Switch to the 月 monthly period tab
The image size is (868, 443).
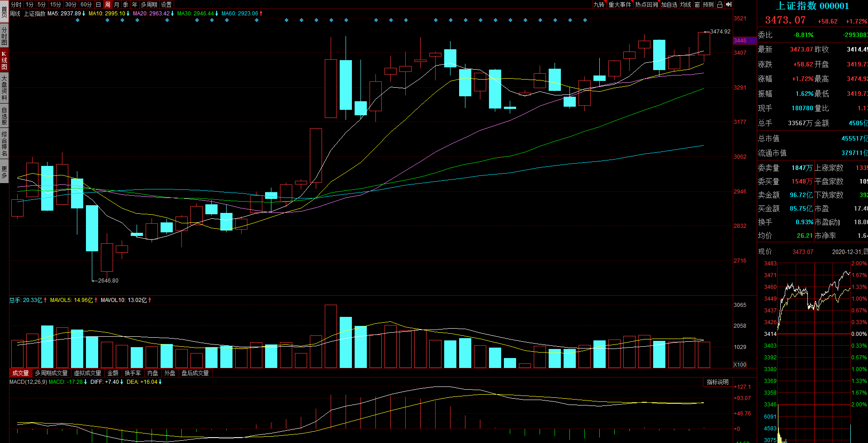click(116, 5)
